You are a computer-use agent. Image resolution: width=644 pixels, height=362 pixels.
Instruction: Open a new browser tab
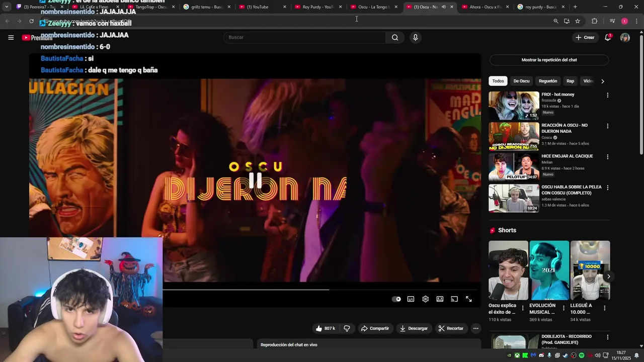pos(575,7)
